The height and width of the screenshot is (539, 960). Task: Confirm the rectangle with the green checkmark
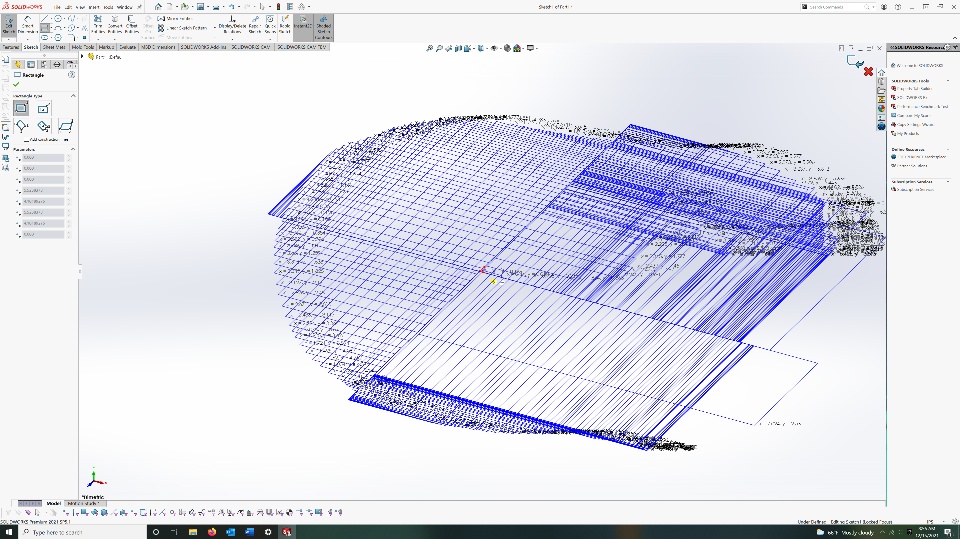17,84
